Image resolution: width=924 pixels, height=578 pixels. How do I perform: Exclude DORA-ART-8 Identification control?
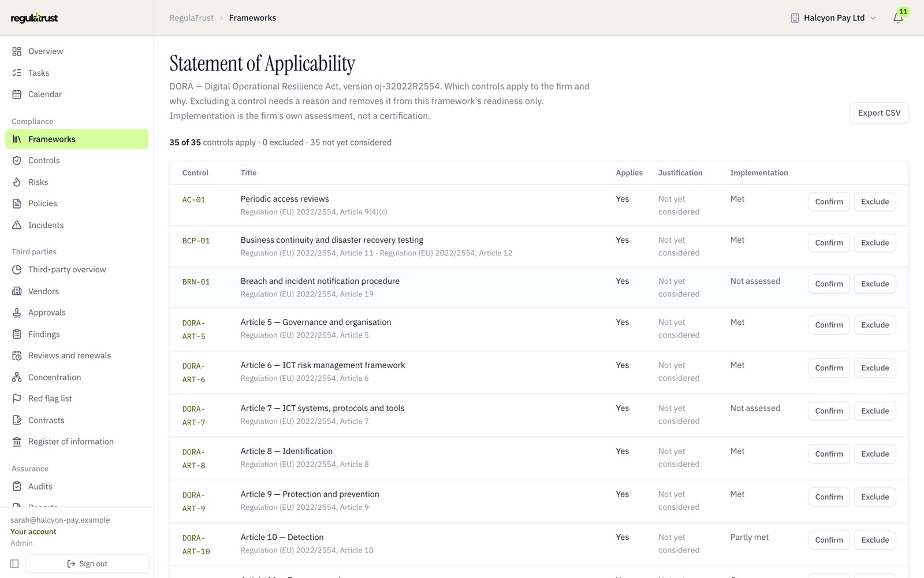875,454
